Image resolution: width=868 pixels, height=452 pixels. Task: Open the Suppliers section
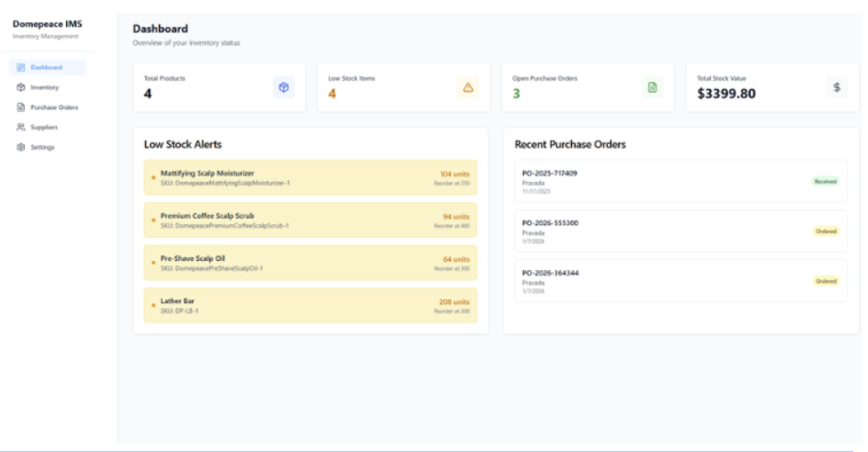click(x=44, y=127)
